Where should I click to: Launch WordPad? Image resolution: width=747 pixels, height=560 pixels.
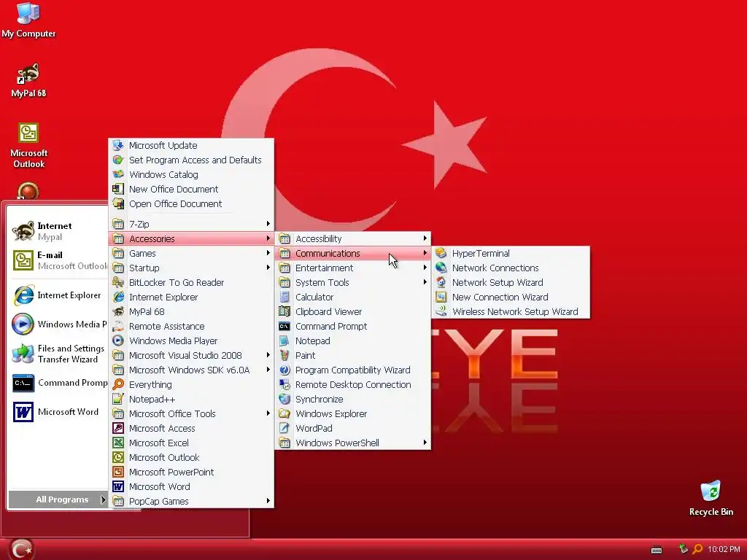tap(353, 429)
